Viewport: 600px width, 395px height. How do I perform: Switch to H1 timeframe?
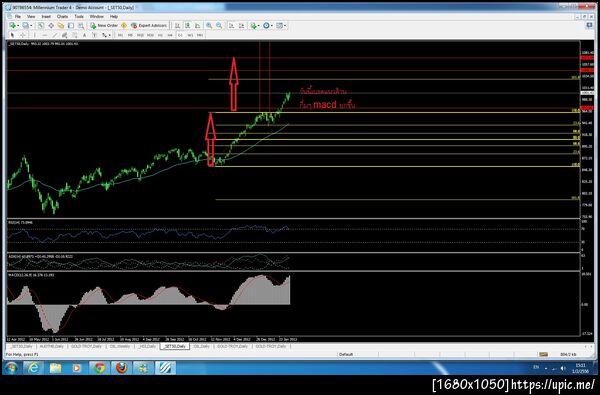pos(160,35)
